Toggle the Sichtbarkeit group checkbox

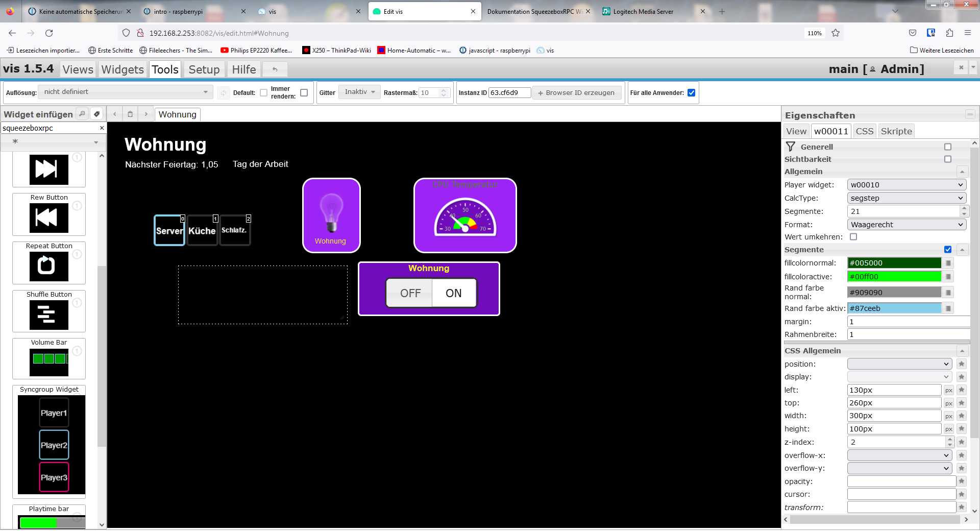pyautogui.click(x=948, y=159)
